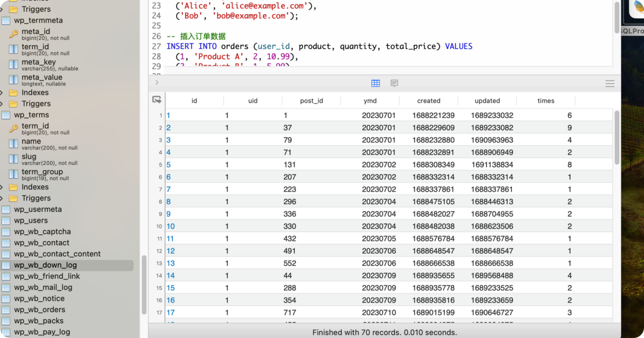Image resolution: width=644 pixels, height=338 pixels.
Task: Click the wp_users table icon
Action: click(6, 221)
